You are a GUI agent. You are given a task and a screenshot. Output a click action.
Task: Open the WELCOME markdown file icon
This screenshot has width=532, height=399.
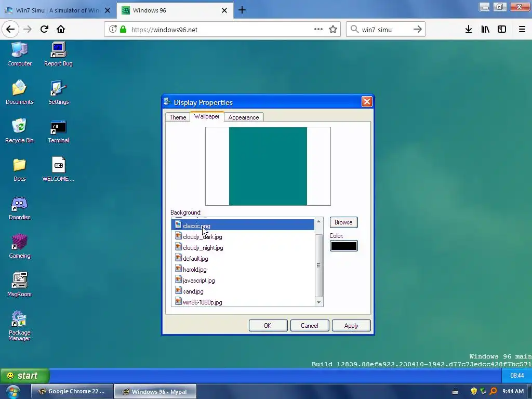pos(58,169)
